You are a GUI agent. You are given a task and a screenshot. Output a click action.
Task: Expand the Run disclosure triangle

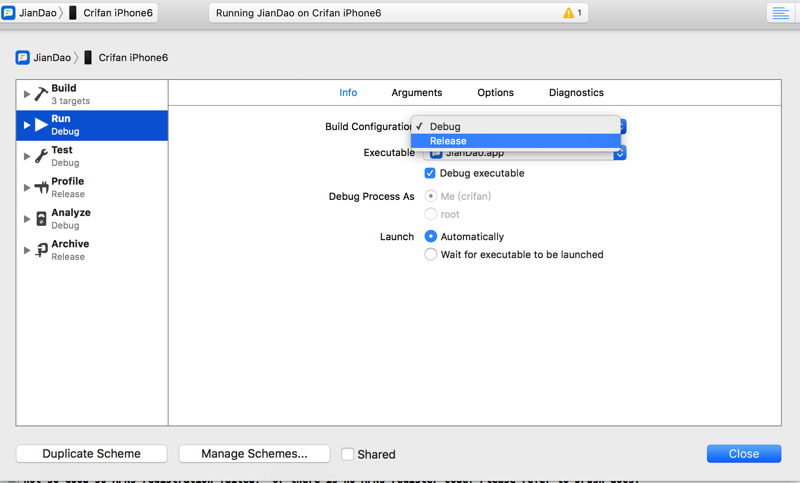pos(27,125)
